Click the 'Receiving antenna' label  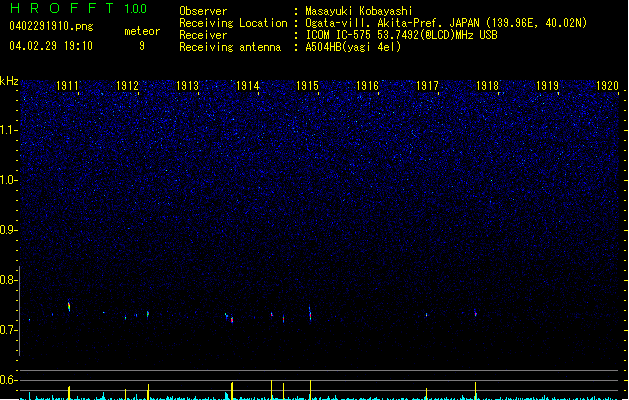(230, 47)
